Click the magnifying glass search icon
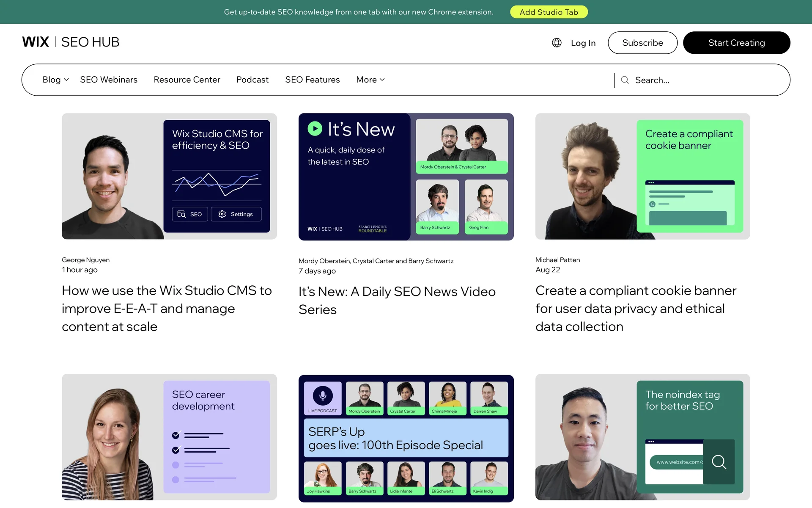Viewport: 812px width, 508px height. tap(625, 80)
